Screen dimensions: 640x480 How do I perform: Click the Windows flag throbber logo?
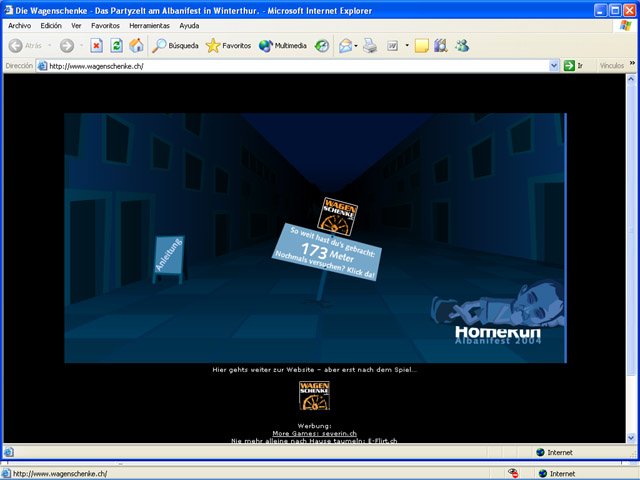pos(625,26)
